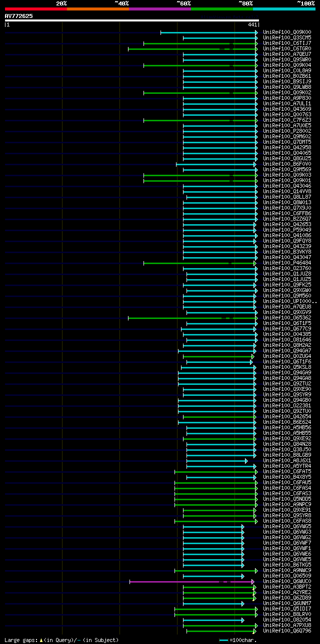Select the UniRef100_Q43046 label

(x=287, y=186)
